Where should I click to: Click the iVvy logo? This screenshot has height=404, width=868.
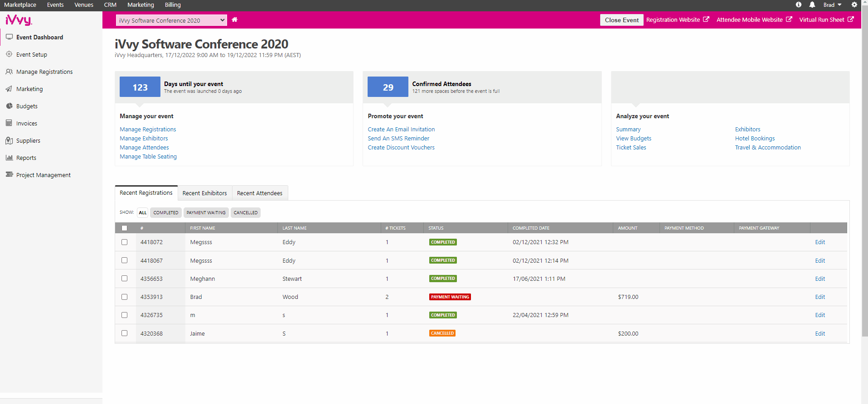click(x=19, y=20)
